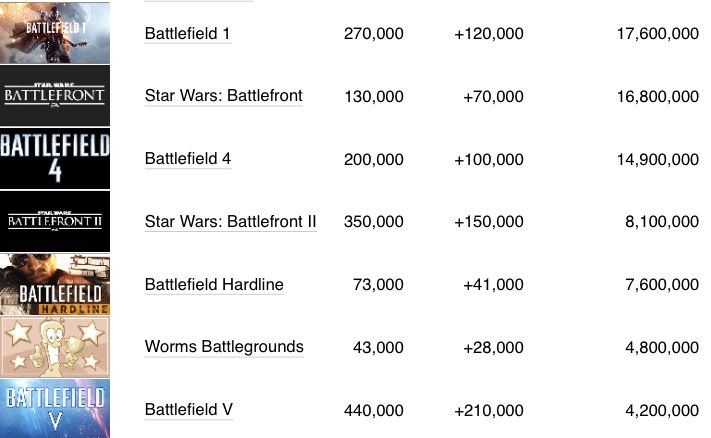
Task: Click the Star Wars: Battlefront link
Action: (223, 96)
